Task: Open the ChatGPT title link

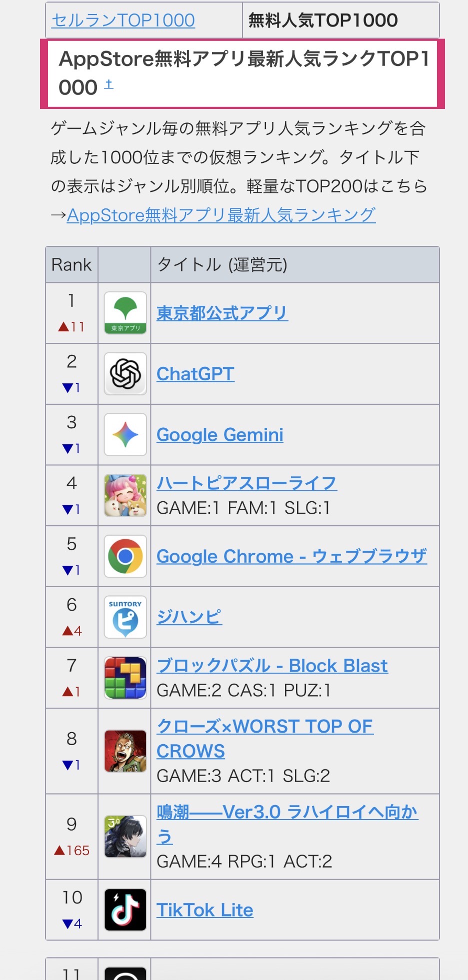Action: [x=195, y=374]
